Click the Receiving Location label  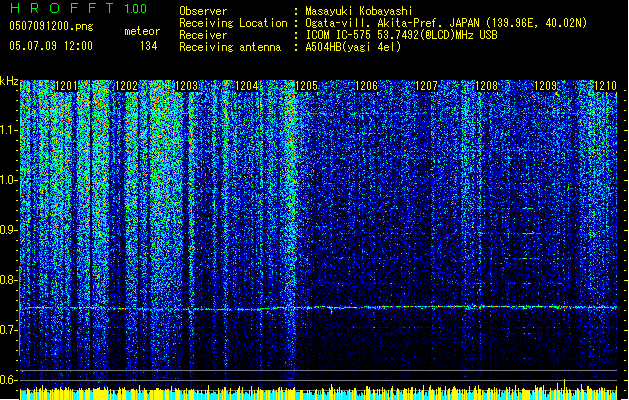point(233,23)
